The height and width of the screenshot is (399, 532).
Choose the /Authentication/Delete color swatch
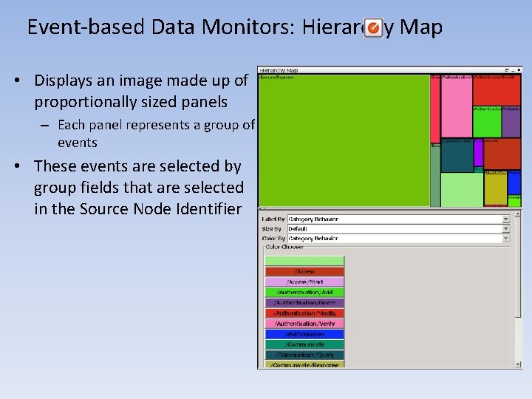point(304,303)
